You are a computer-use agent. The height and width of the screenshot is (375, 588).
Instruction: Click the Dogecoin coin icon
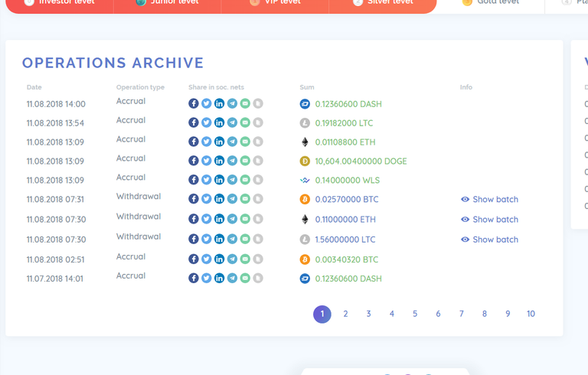pyautogui.click(x=305, y=161)
